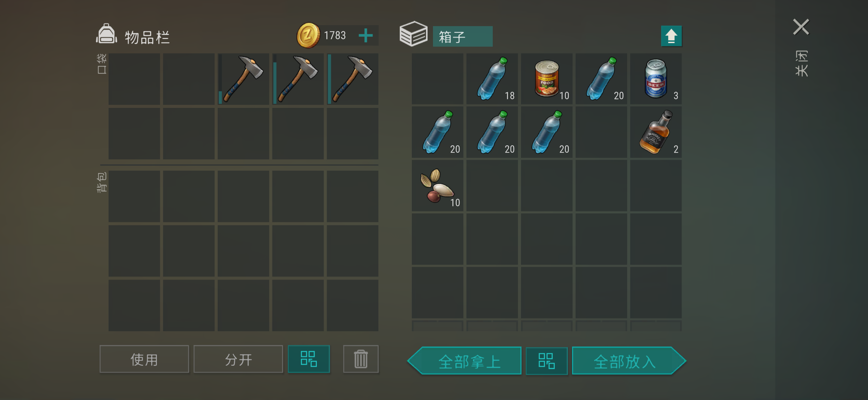Click the trash can delete icon

coord(361,359)
